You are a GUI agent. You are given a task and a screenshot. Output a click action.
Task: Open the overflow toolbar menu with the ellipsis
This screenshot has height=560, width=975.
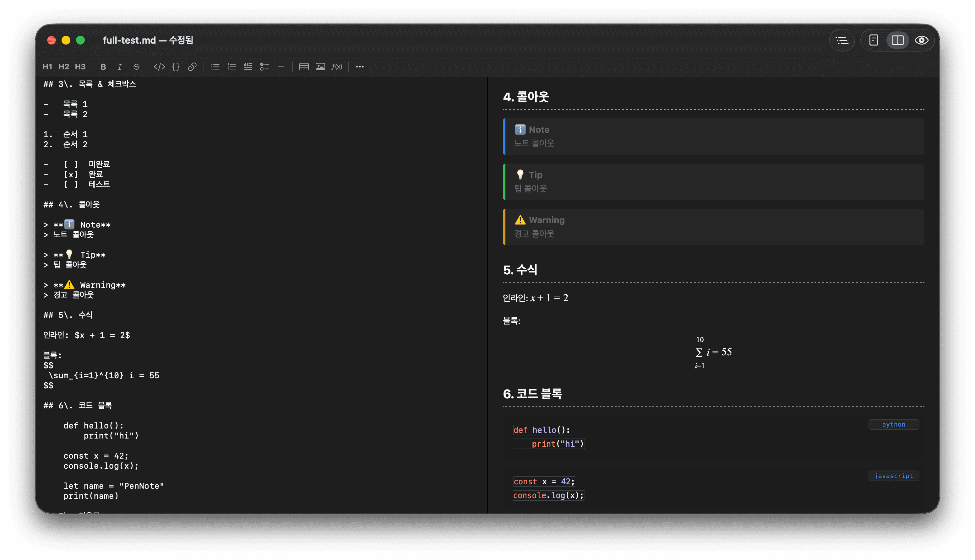tap(359, 67)
